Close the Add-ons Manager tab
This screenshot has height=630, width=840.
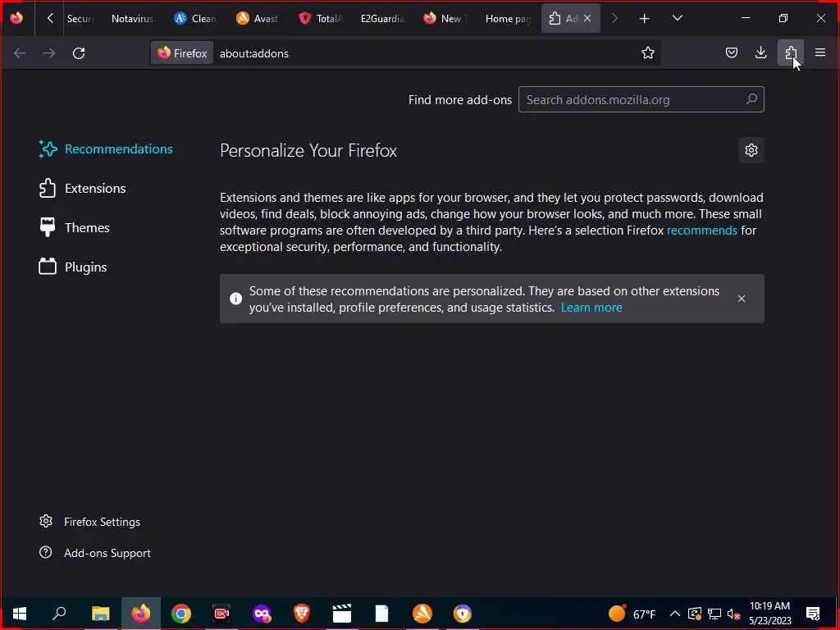587,18
